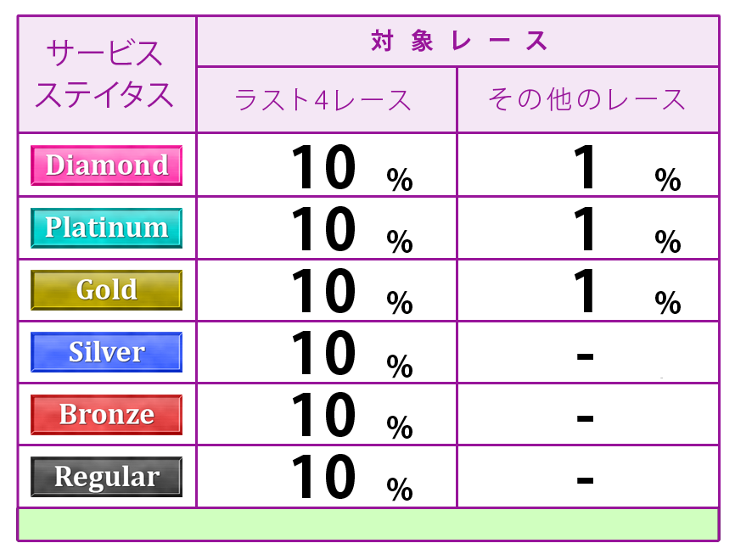Click the Gold status badge

[106, 289]
